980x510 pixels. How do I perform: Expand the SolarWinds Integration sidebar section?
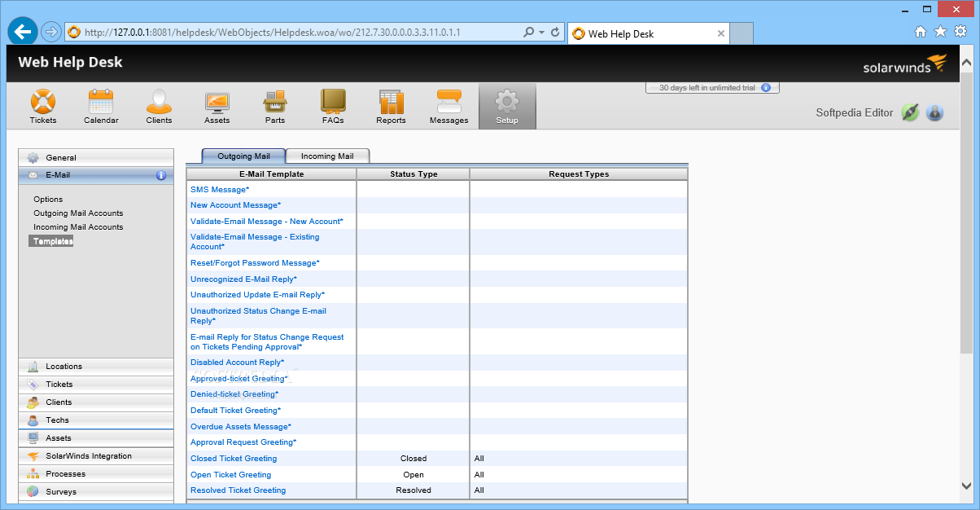coord(96,456)
